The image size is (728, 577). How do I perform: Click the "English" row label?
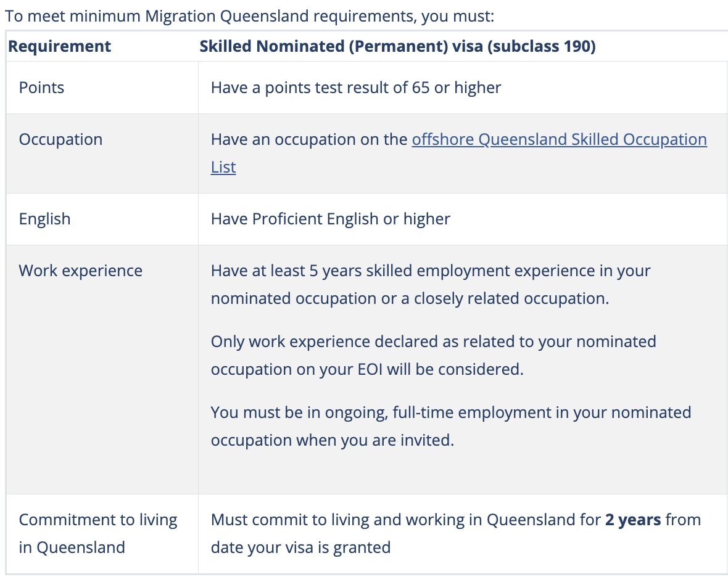(44, 219)
